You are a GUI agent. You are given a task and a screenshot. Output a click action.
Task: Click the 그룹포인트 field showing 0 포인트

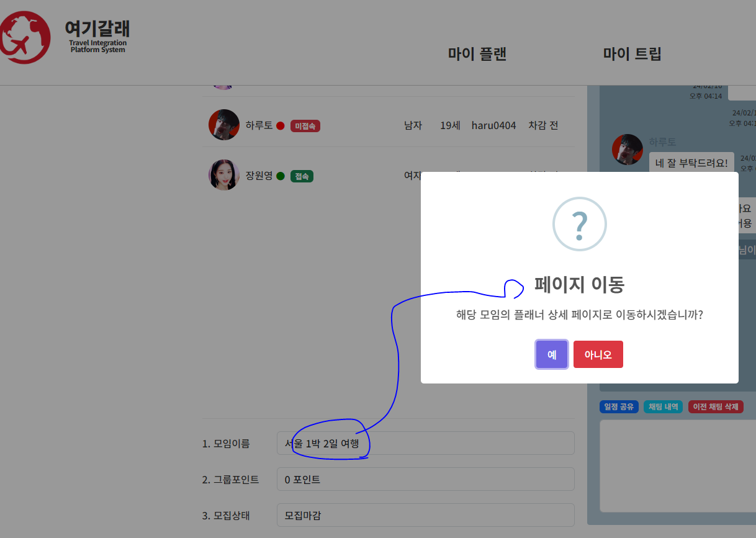(426, 479)
